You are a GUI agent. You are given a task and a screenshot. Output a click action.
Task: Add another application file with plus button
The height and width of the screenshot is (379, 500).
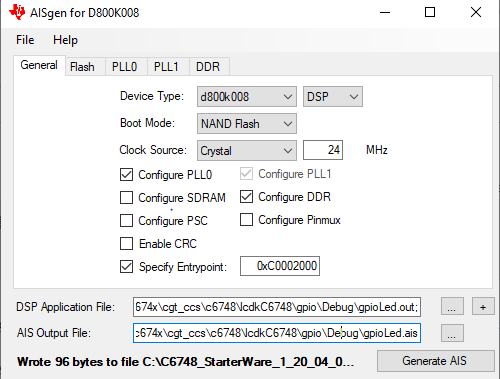[483, 307]
